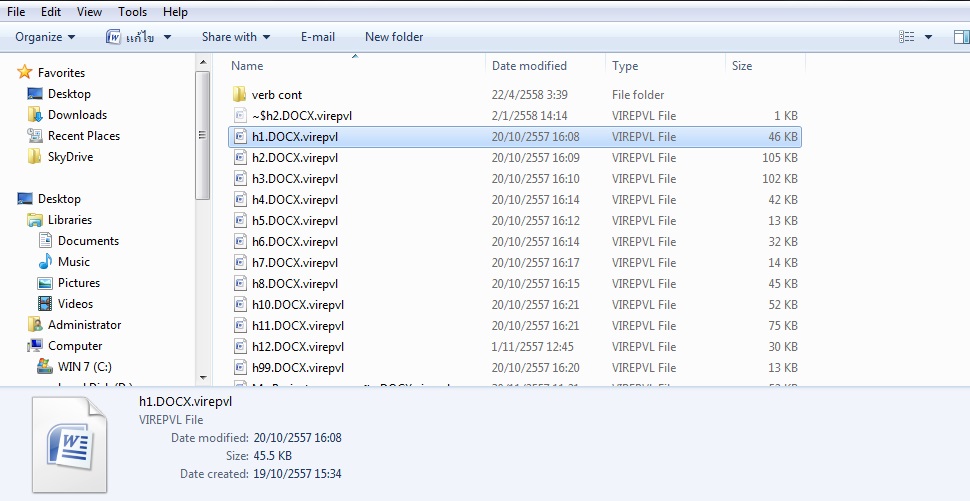Click the h4.DOCX.virepvl file icon
The image size is (970, 501).
click(241, 200)
